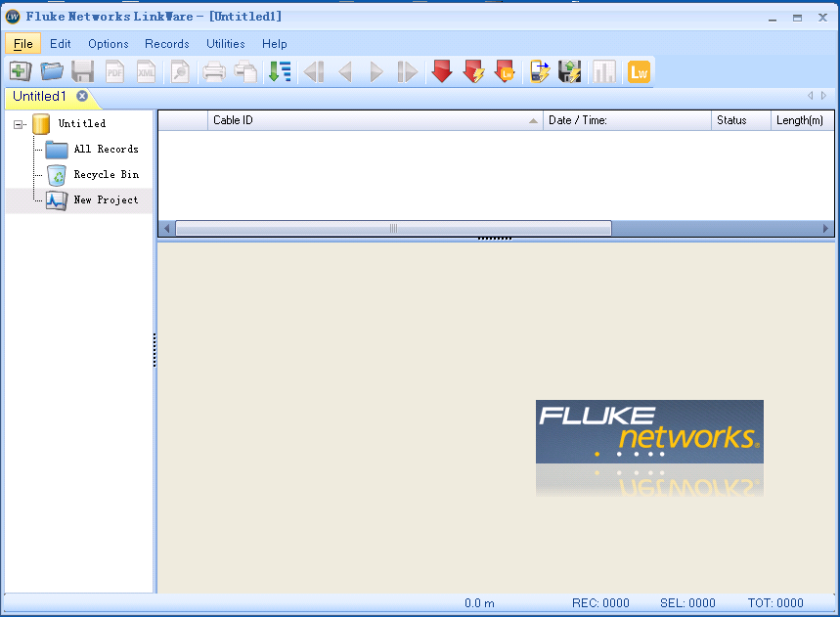Select All Records in the tree
Screen dimensions: 840x617
click(106, 149)
